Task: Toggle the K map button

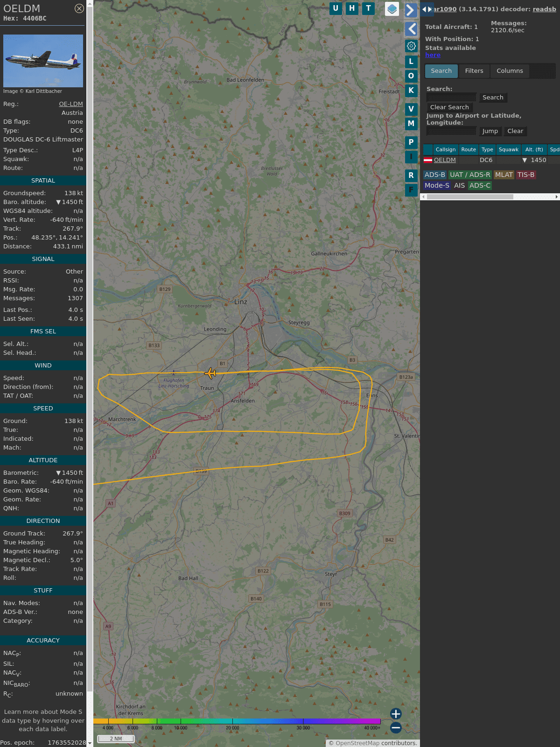Action: coord(411,91)
